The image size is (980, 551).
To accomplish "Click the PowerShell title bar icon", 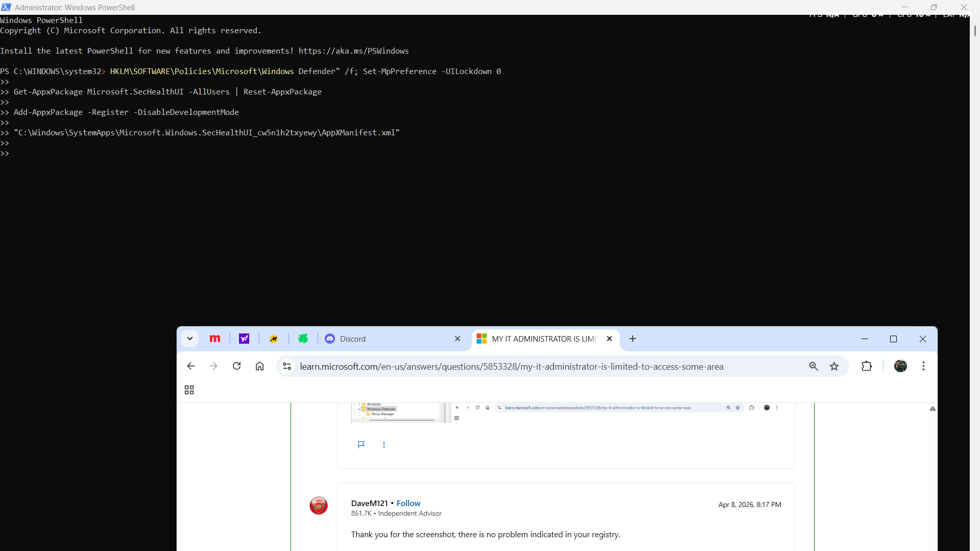I will point(6,7).
